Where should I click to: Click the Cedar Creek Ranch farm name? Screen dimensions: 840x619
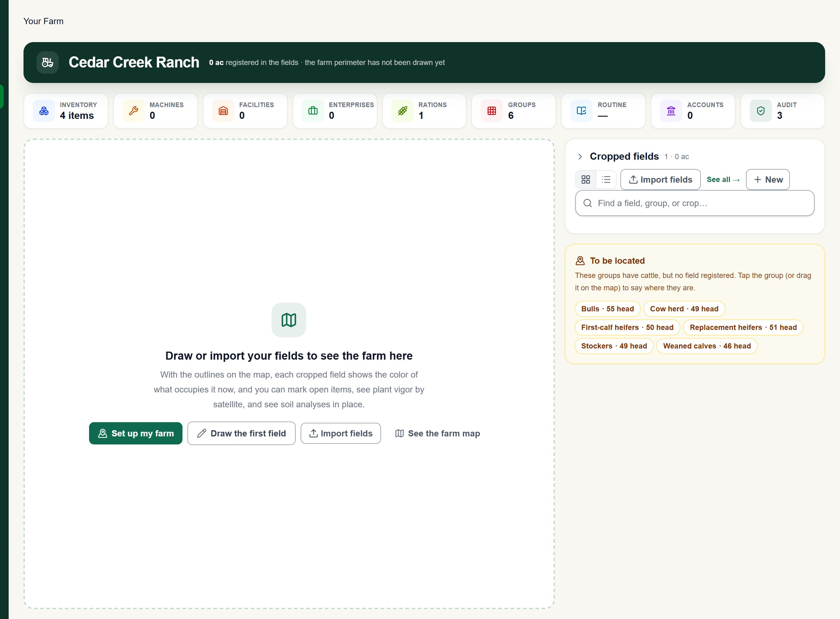pos(134,62)
